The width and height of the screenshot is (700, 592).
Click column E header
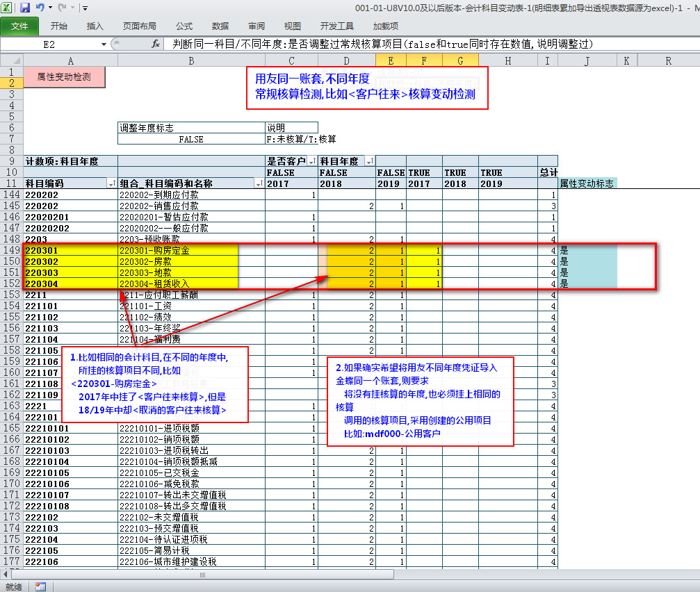[392, 60]
